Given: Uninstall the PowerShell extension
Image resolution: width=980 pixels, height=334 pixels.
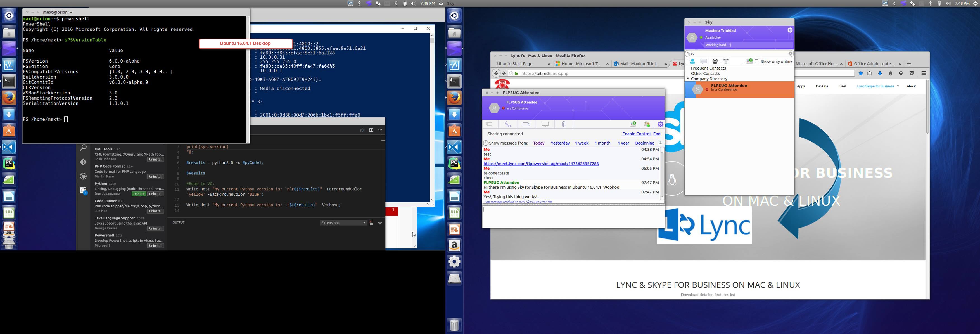Looking at the screenshot, I should pyautogui.click(x=156, y=246).
